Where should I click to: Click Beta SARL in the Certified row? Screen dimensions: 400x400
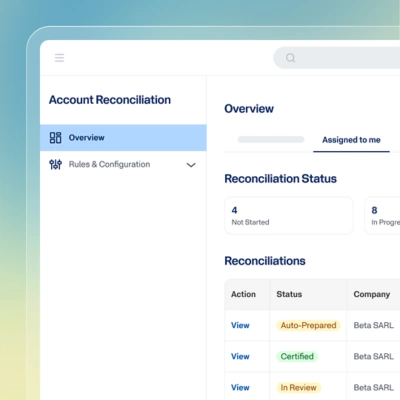tap(373, 356)
